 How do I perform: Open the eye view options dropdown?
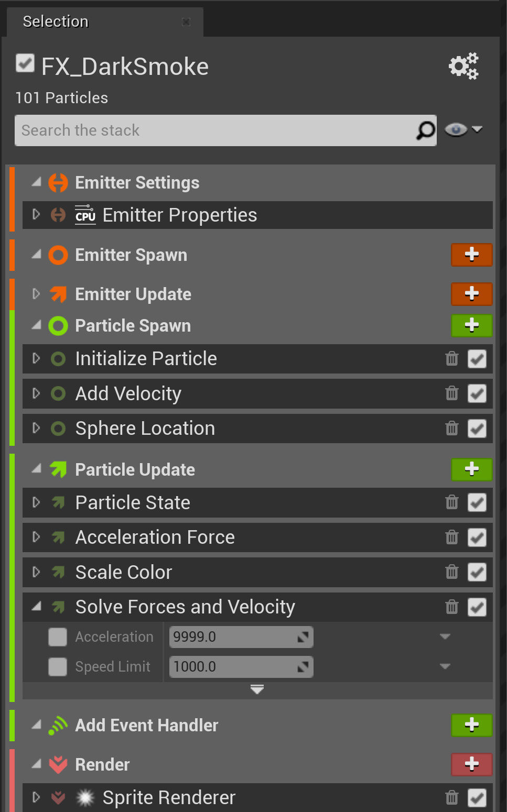463,129
